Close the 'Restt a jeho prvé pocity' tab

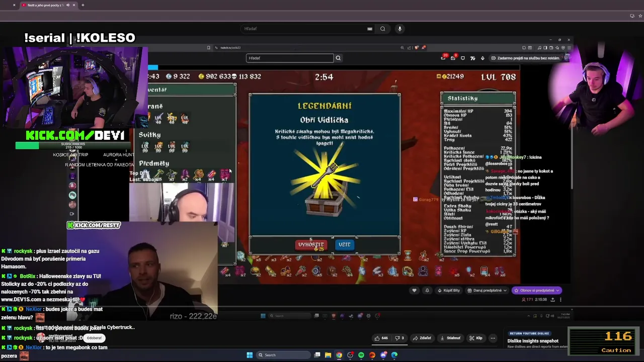point(74,5)
